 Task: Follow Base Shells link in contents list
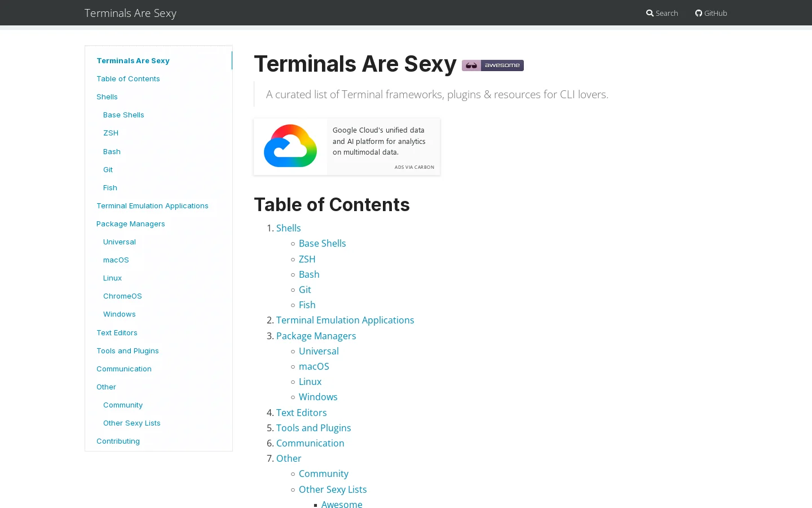[323, 243]
